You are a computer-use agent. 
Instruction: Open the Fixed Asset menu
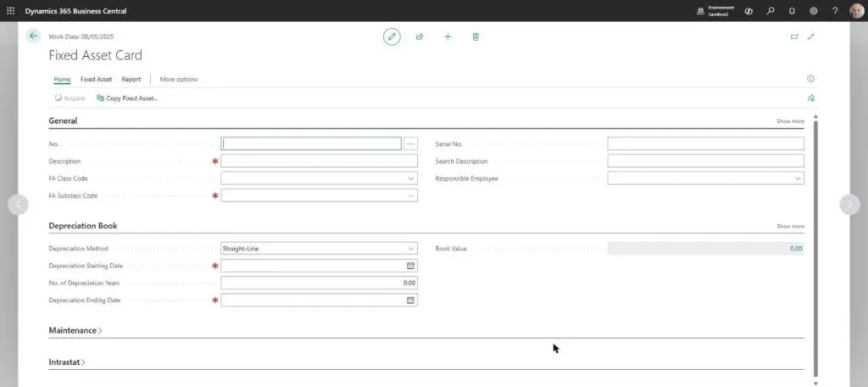(97, 79)
